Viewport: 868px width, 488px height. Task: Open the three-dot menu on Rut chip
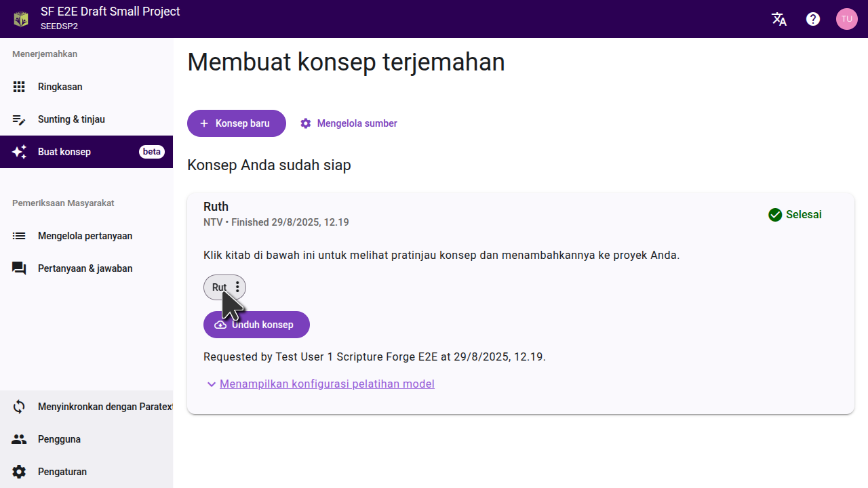tap(237, 287)
